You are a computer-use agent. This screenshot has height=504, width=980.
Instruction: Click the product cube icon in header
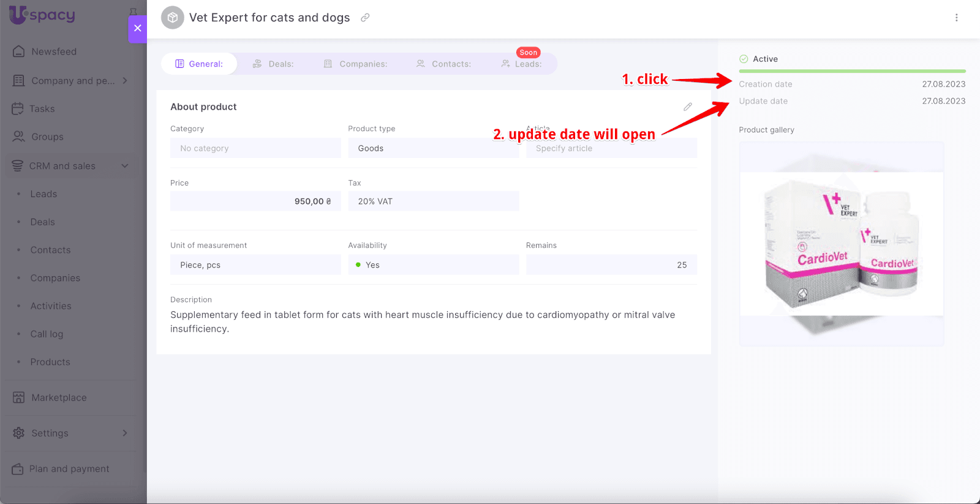click(x=173, y=18)
